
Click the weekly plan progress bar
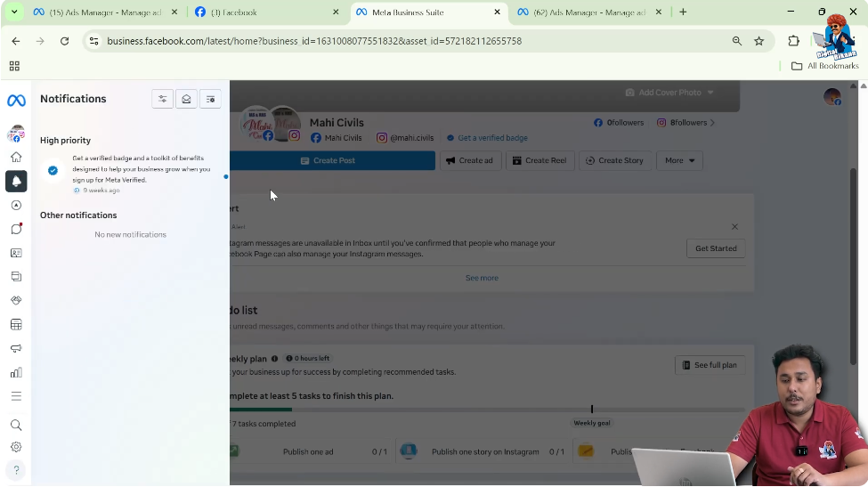[x=487, y=410]
